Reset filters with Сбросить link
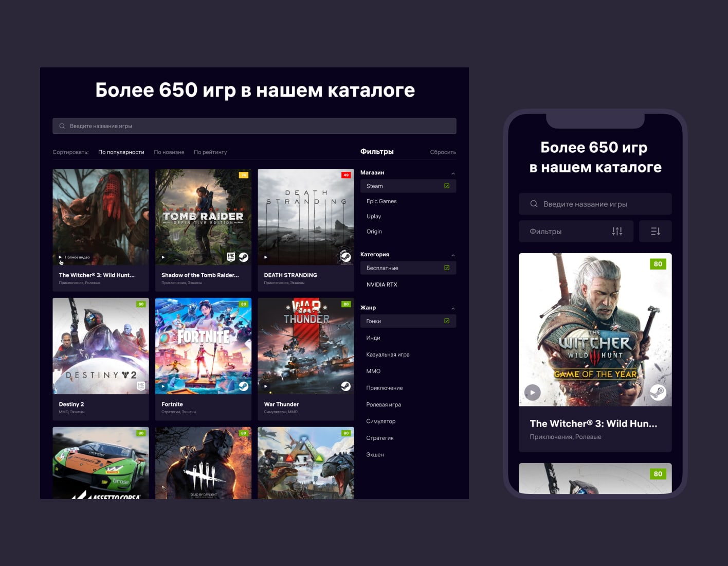The height and width of the screenshot is (566, 728). tap(443, 152)
